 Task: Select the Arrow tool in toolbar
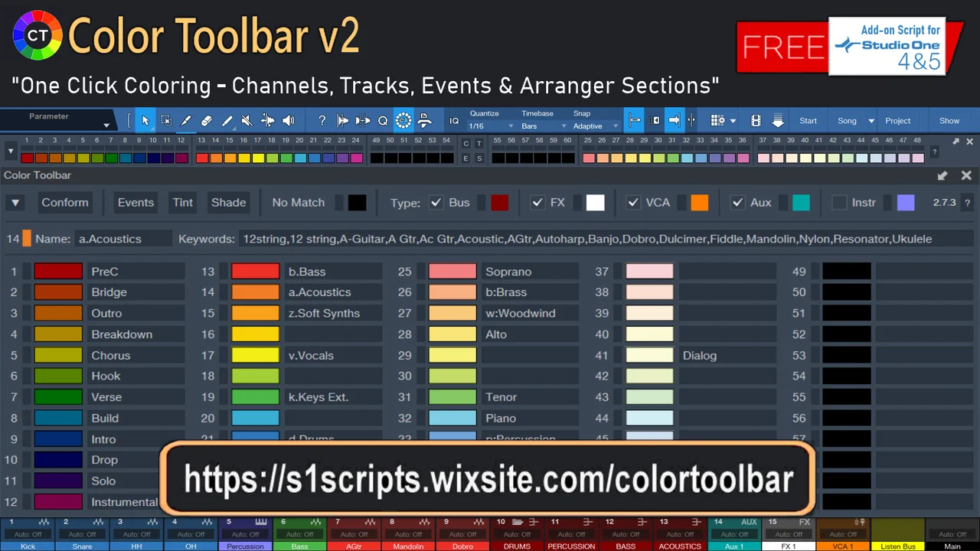coord(145,121)
